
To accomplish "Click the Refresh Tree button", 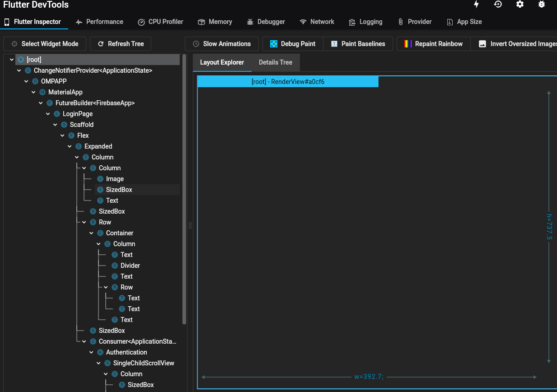I will click(x=121, y=44).
